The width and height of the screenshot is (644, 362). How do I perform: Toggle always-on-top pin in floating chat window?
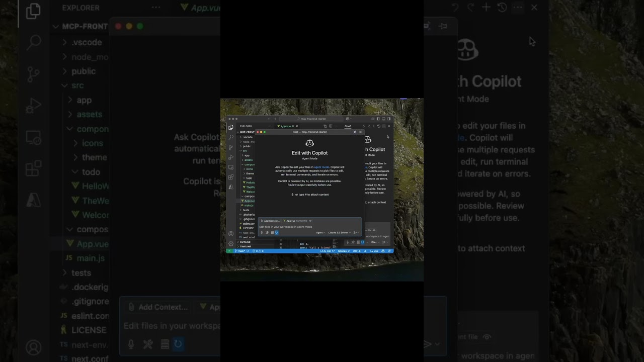[x=360, y=132]
